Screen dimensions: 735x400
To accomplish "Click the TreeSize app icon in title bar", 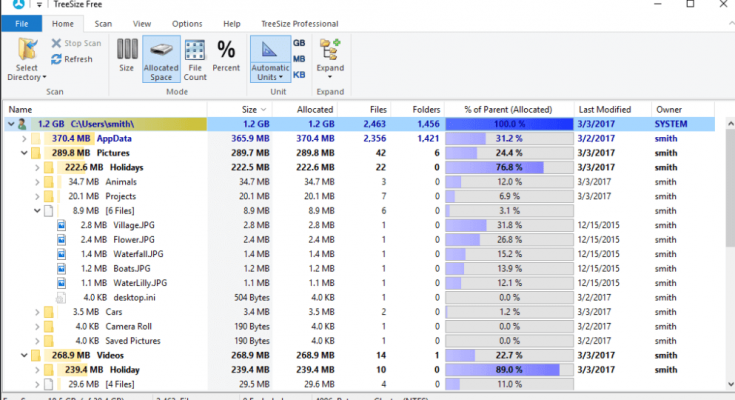I will [19, 4].
